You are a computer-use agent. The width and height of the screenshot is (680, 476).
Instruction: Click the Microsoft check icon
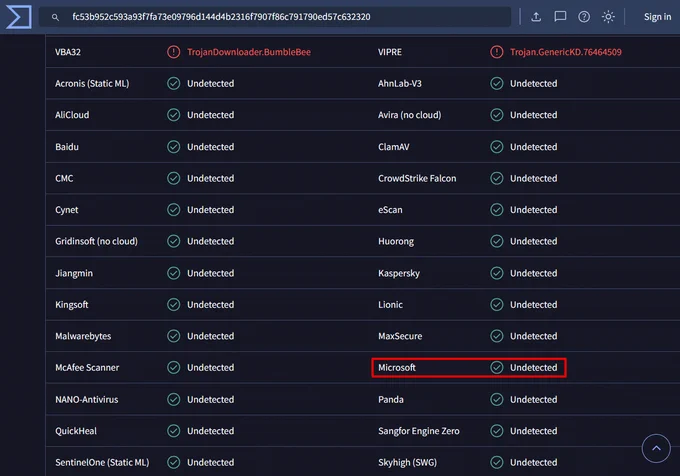[x=497, y=368]
